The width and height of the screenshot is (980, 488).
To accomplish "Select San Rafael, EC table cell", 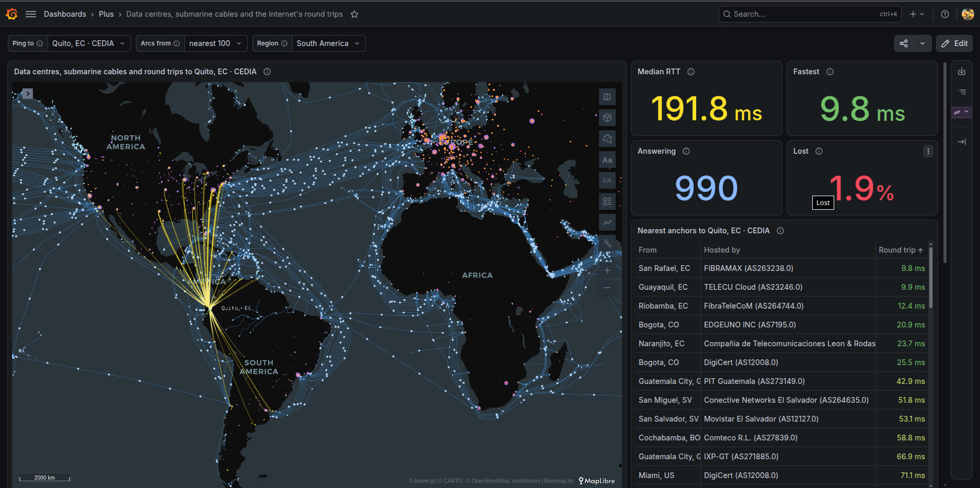I will (668, 268).
